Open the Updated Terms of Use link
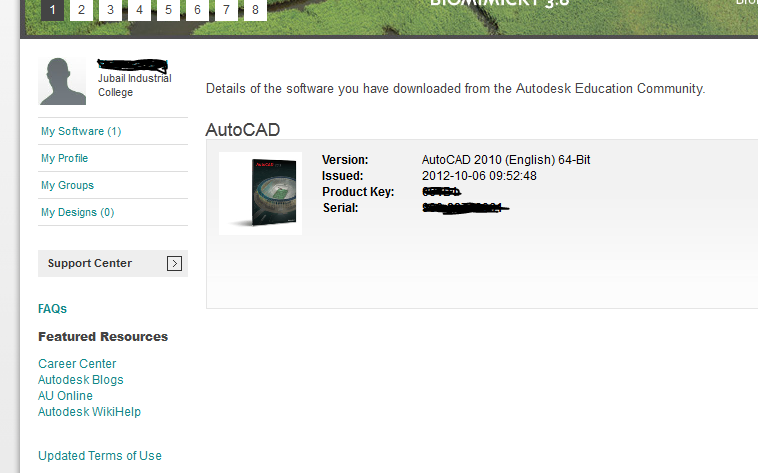 point(100,456)
